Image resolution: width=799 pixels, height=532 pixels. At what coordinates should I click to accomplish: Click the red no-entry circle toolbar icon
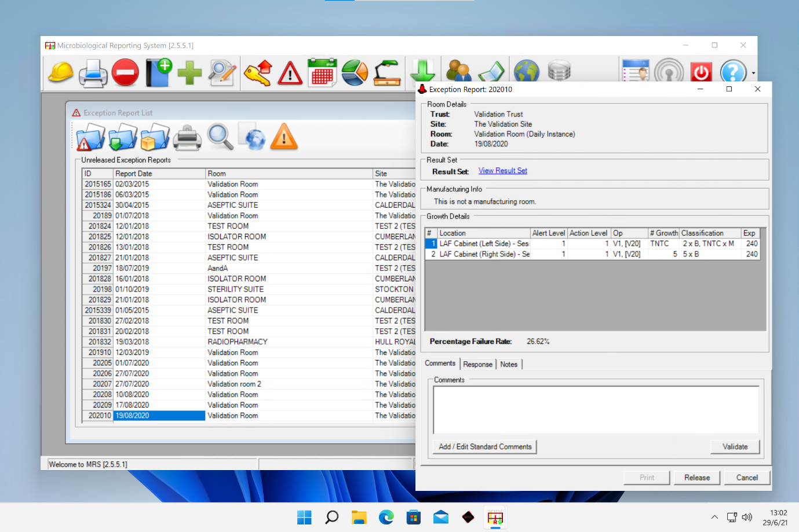tap(125, 73)
